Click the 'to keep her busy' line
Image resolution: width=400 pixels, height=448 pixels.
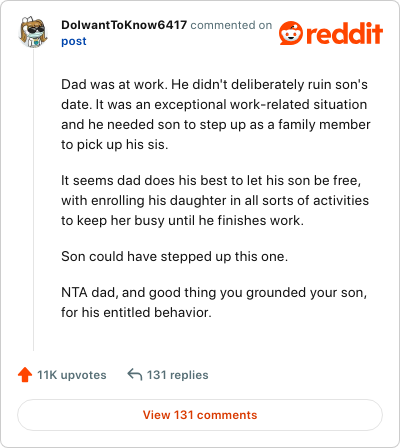(x=182, y=221)
